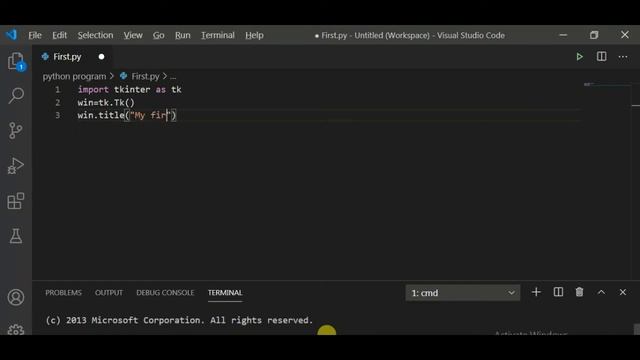Split the terminal panel
The height and width of the screenshot is (360, 640).
click(558, 292)
